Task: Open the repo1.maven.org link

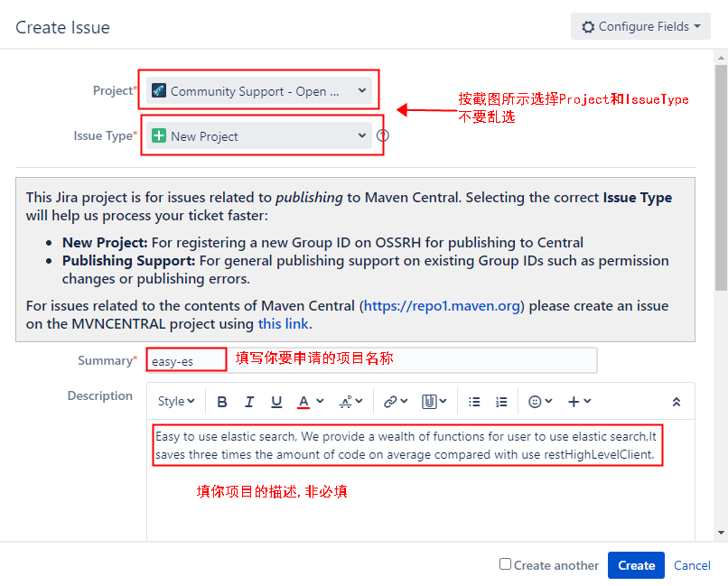Action: pos(442,306)
